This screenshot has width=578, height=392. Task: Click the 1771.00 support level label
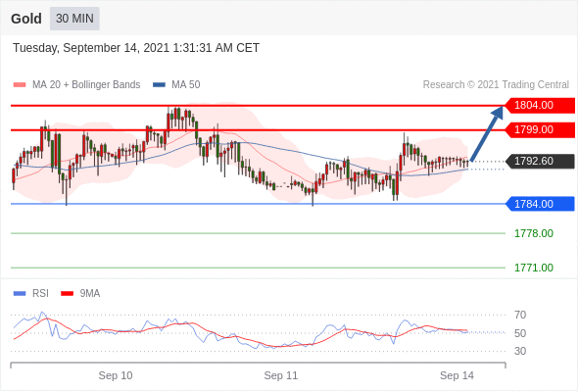(x=534, y=268)
